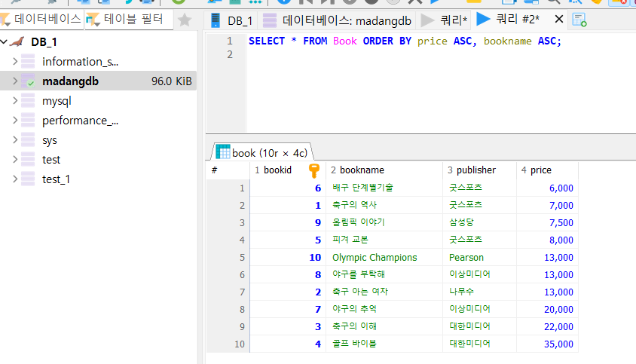Screen dimensions: 636x364
Task: Select the 피겨 교본 bookname cell
Action: pyautogui.click(x=384, y=240)
